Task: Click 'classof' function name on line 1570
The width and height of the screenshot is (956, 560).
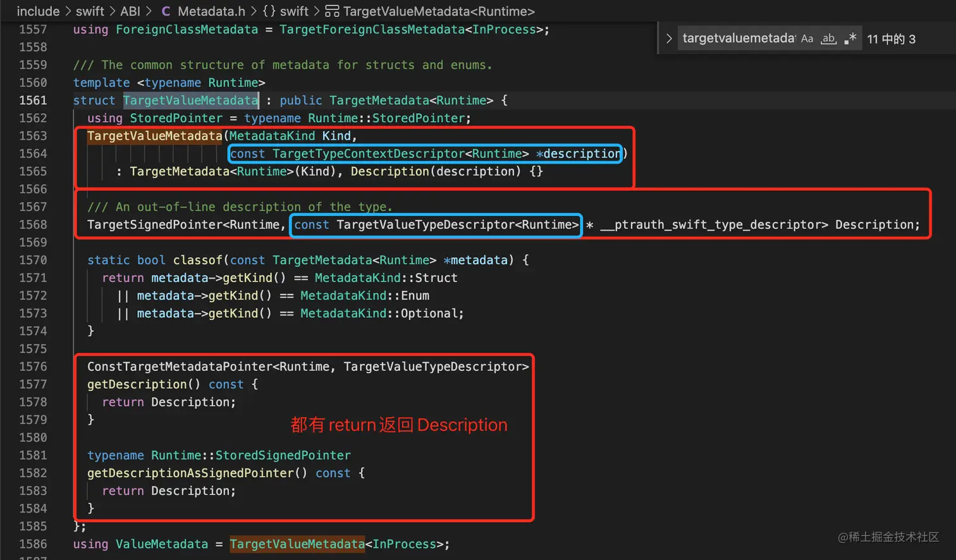Action: [197, 260]
